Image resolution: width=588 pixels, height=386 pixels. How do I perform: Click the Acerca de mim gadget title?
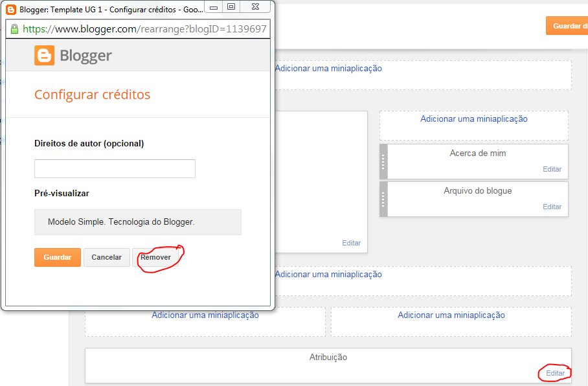(478, 153)
